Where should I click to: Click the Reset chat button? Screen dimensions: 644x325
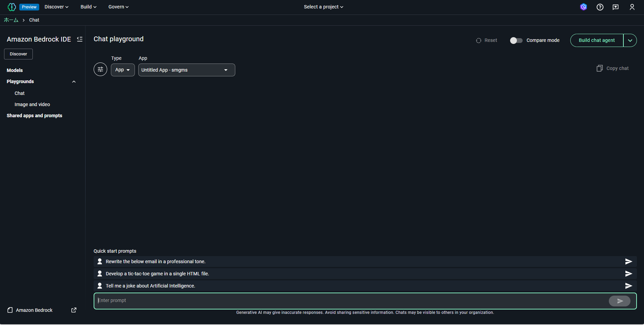click(x=486, y=41)
